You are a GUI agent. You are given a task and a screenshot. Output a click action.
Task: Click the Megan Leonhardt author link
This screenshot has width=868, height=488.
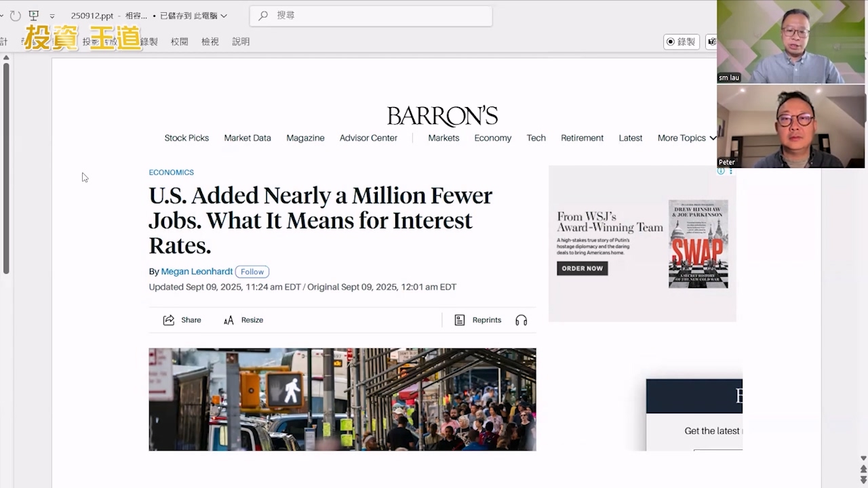pos(197,272)
